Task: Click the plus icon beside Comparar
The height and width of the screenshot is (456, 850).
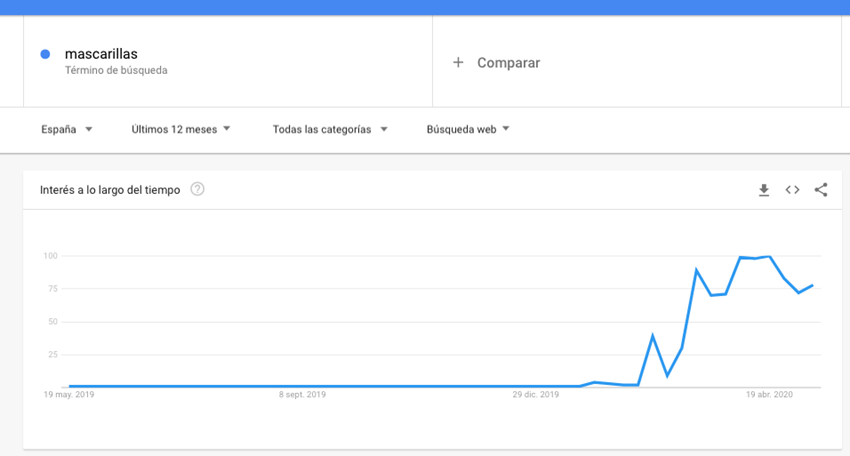Action: [458, 62]
